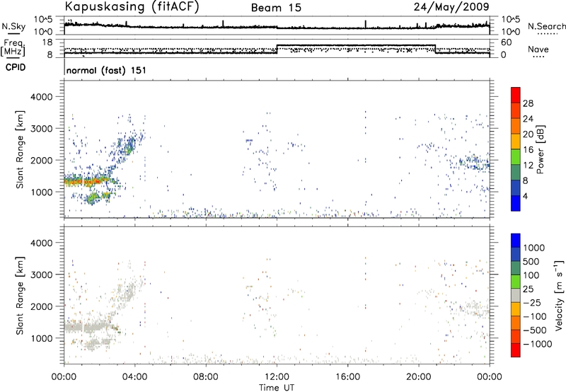Click the 'Time UT' axis title
This screenshot has width=566, height=392.
(277, 388)
